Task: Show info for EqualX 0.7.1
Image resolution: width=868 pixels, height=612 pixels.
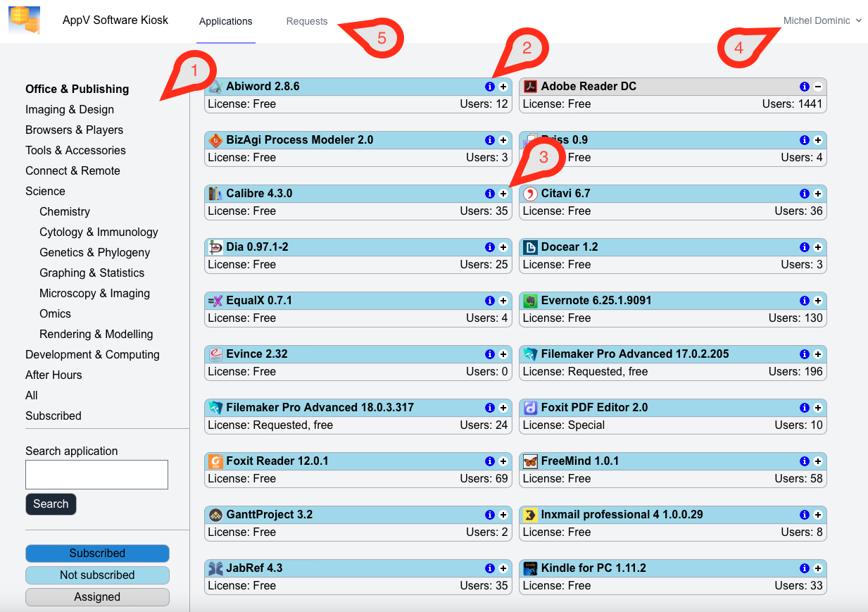Action: 490,301
